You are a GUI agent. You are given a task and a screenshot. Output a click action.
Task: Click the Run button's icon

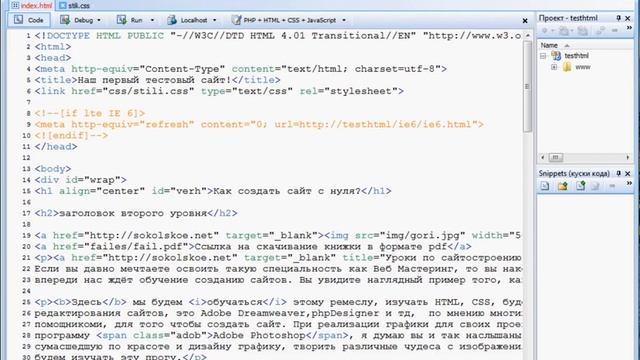[x=122, y=20]
